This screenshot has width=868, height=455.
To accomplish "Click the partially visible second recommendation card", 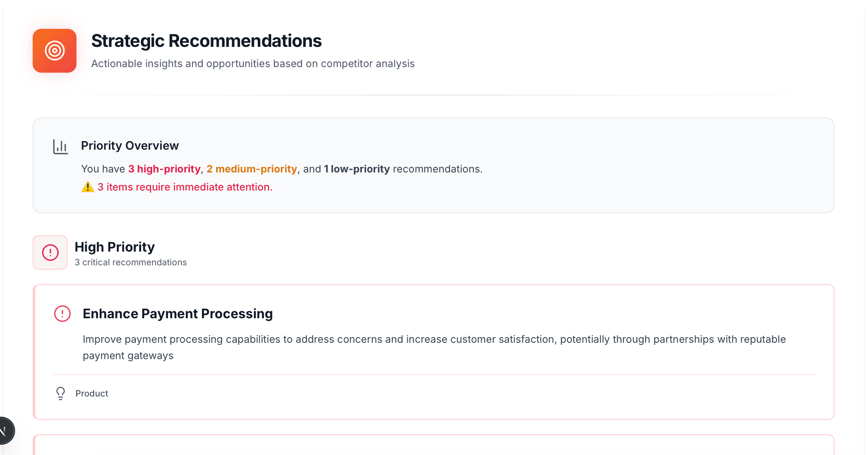I will pos(433,446).
